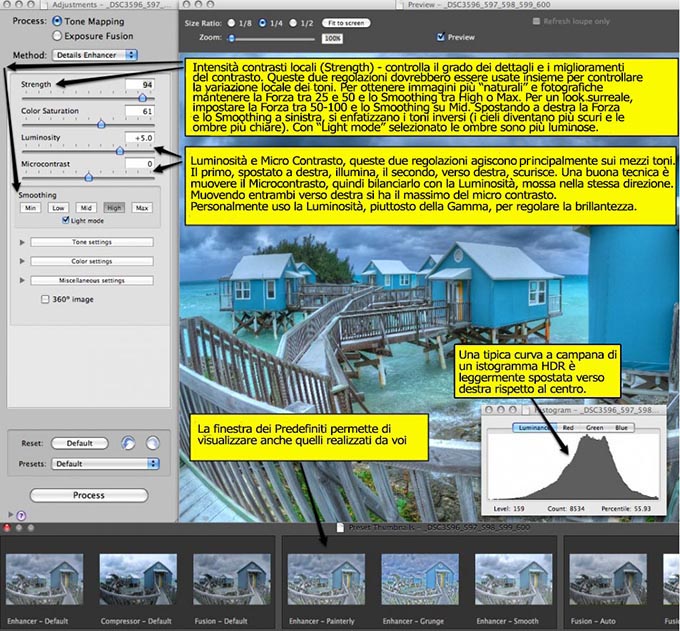The width and height of the screenshot is (680, 631).
Task: Click the Color settings bar
Action: tap(92, 261)
